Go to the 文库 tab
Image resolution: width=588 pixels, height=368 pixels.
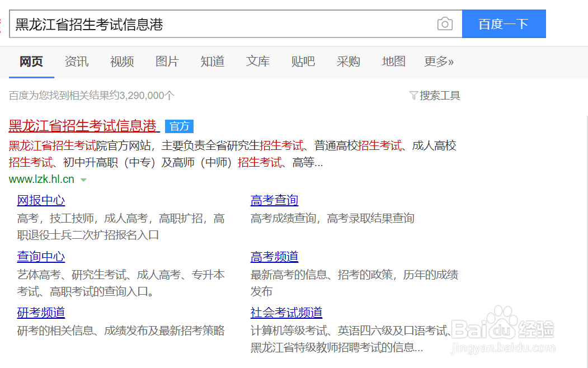(257, 62)
